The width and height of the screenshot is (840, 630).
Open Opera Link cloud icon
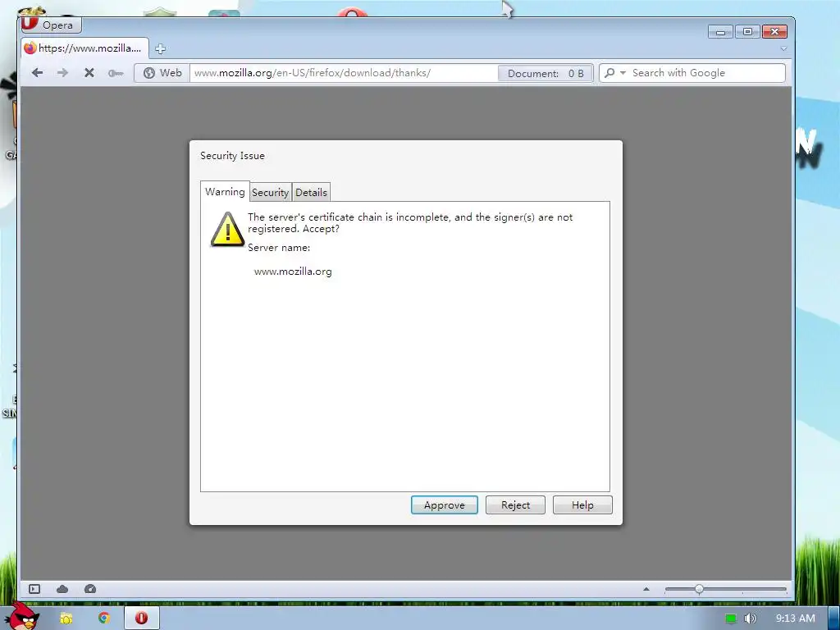pyautogui.click(x=62, y=589)
